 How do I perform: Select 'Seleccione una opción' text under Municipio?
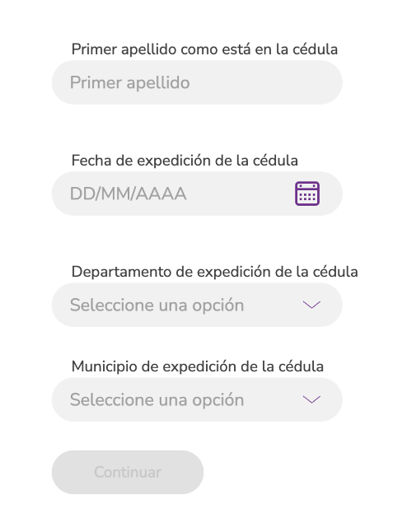[x=157, y=399]
